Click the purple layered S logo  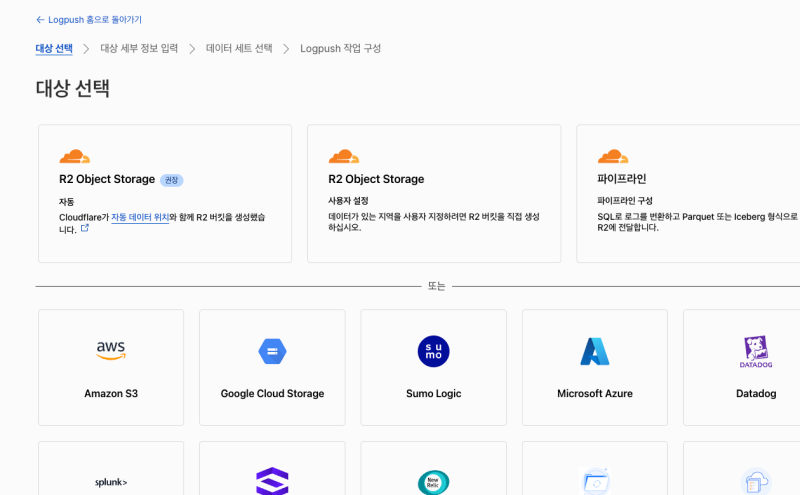272,481
